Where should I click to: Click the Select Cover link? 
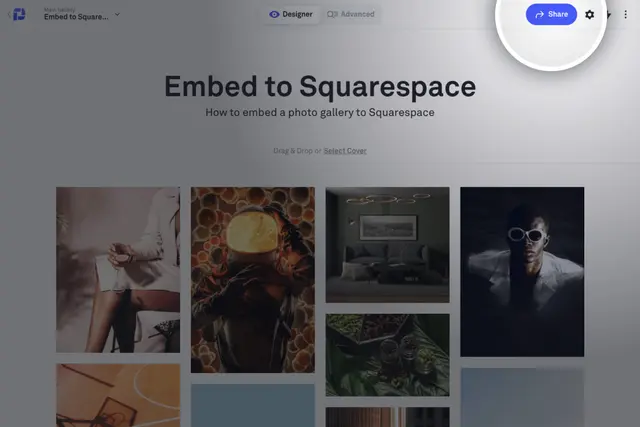[345, 151]
